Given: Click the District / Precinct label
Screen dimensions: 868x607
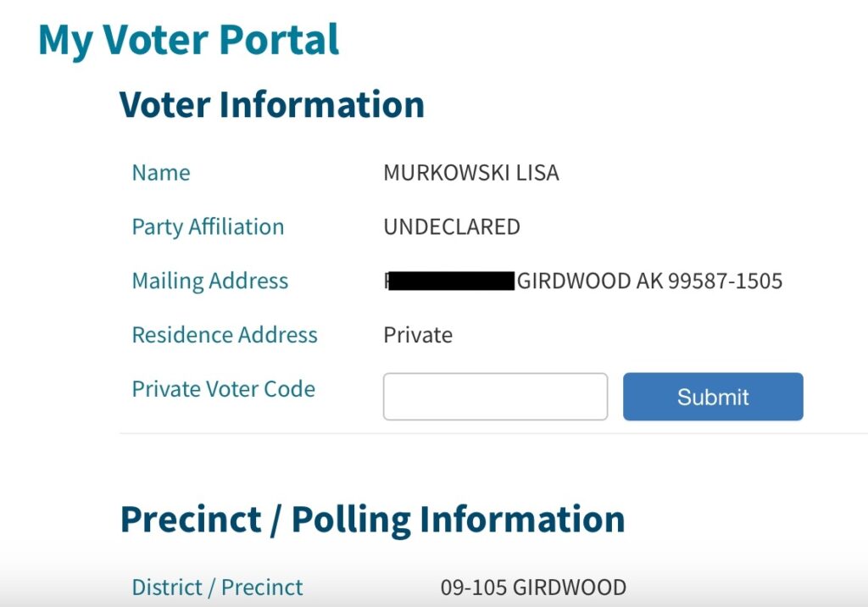Looking at the screenshot, I should [218, 587].
